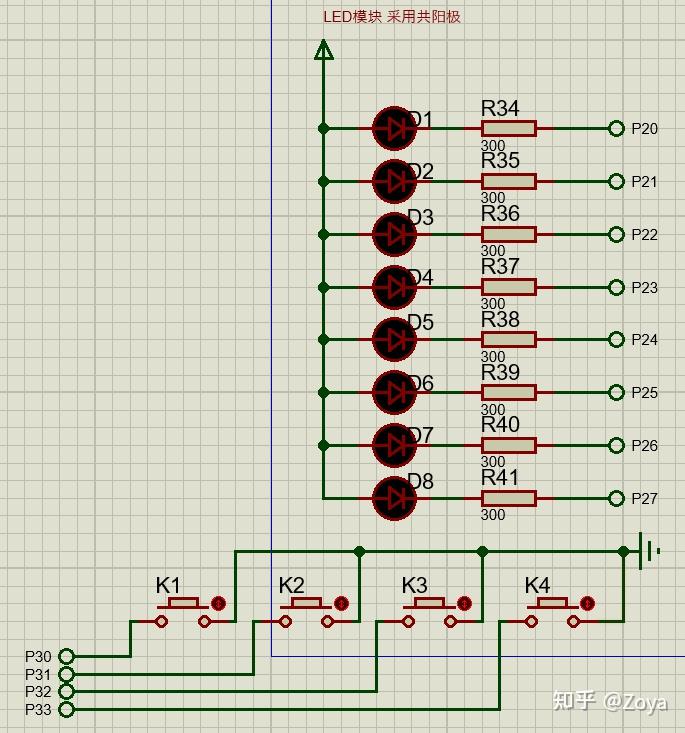Toggle the K2 push button red actuator

(x=341, y=604)
